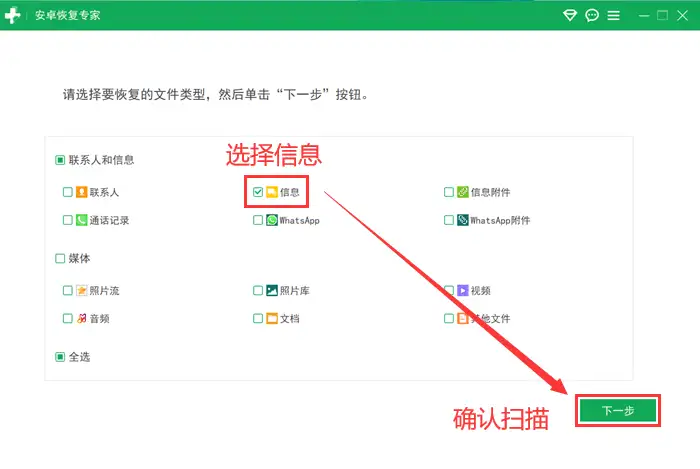The image size is (700, 469).
Task: Click the WhatsApp附件 icon
Action: coord(463,220)
